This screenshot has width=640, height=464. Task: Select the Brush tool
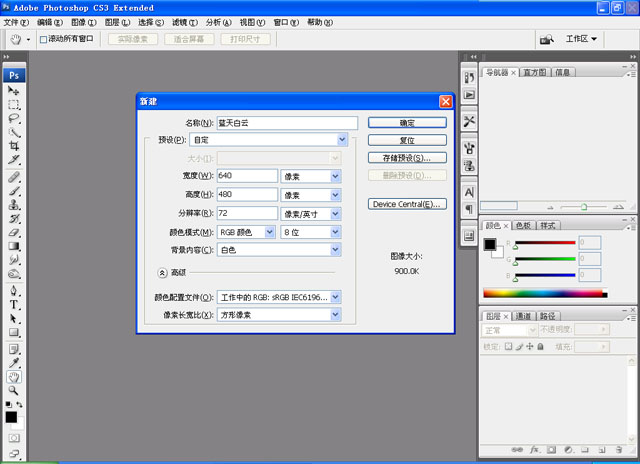point(14,191)
